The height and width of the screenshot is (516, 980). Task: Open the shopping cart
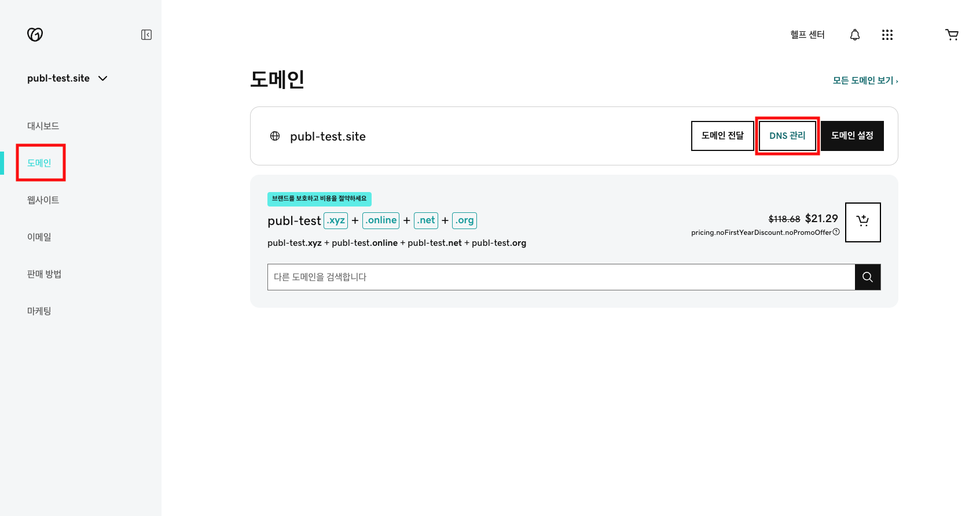point(952,34)
